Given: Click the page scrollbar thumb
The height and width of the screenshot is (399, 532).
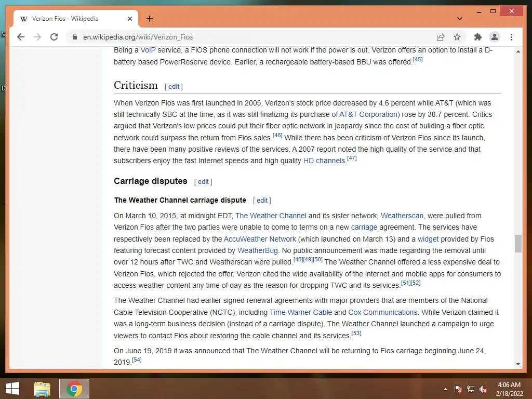Looking at the screenshot, I should 518,244.
